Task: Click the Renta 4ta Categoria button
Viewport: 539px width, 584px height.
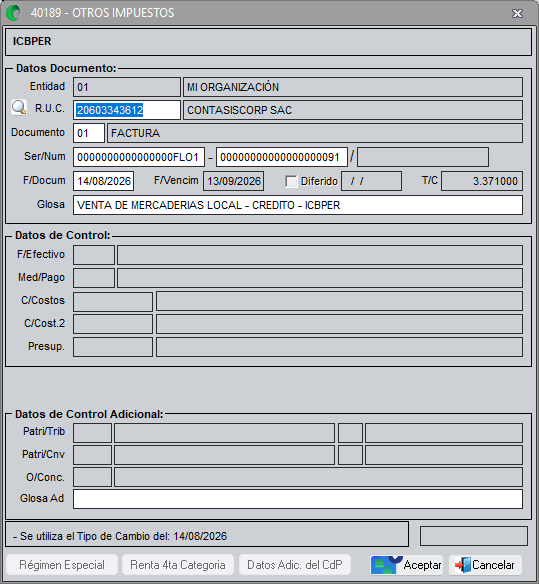Action: coord(178,565)
